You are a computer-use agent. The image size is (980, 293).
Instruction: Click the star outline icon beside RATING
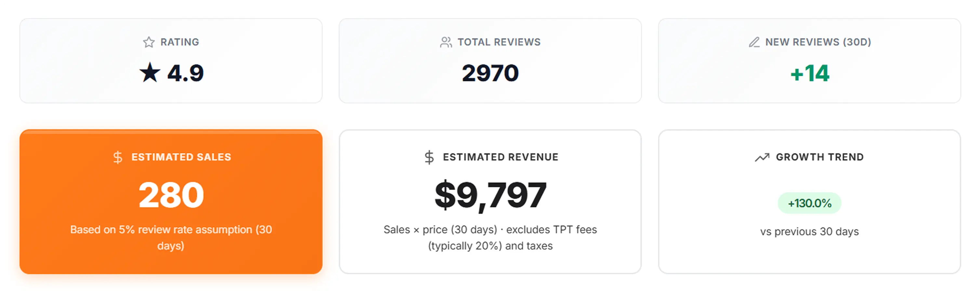click(149, 42)
